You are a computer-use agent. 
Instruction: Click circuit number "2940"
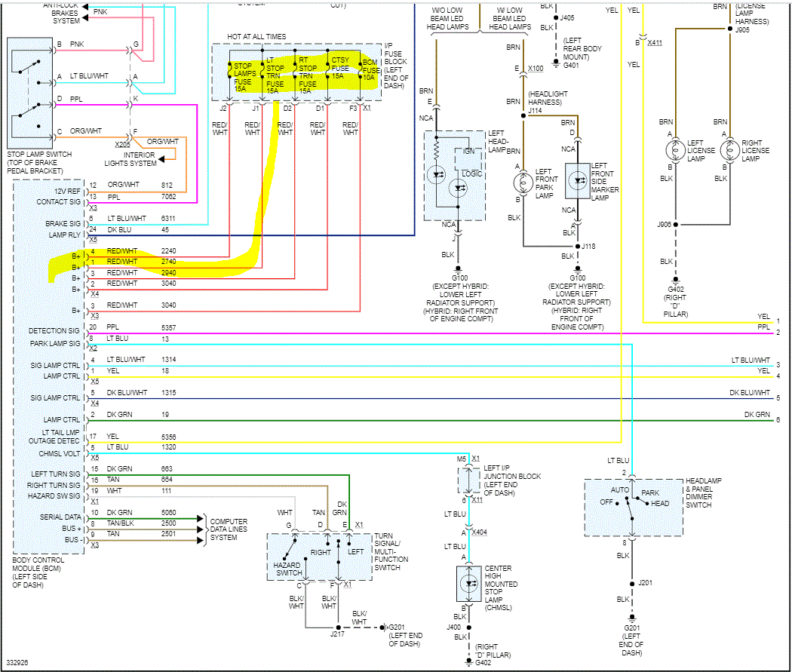(169, 272)
